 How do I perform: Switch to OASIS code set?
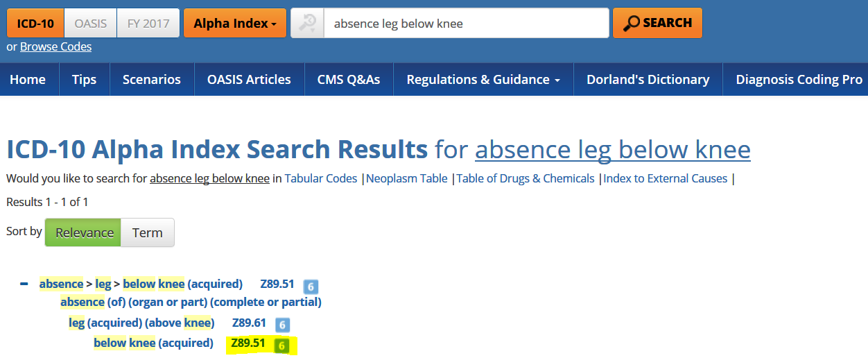91,23
